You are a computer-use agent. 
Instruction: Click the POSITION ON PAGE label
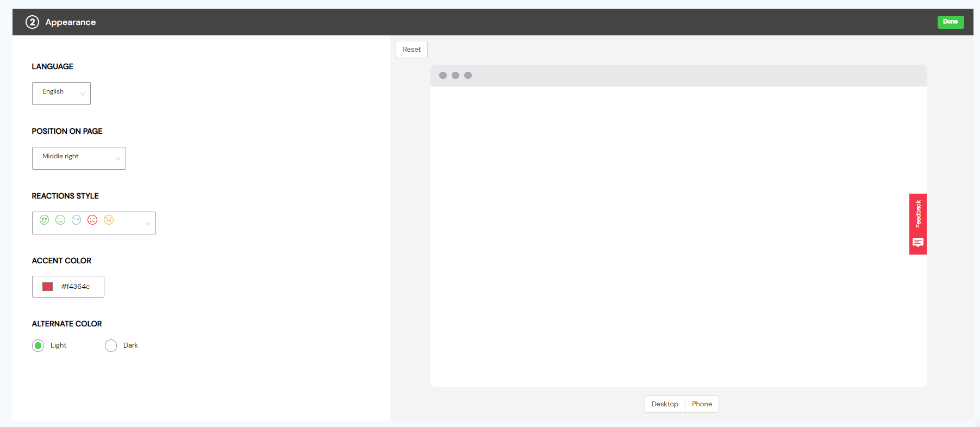(67, 131)
